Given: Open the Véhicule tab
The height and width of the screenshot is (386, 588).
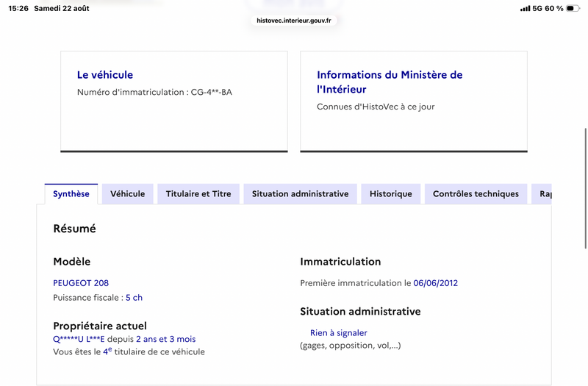Looking at the screenshot, I should [127, 194].
